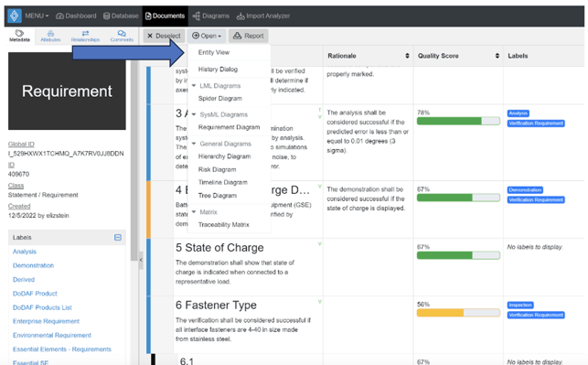Collapse the left sidebar with arrow handle
This screenshot has height=365, width=588.
tap(141, 260)
